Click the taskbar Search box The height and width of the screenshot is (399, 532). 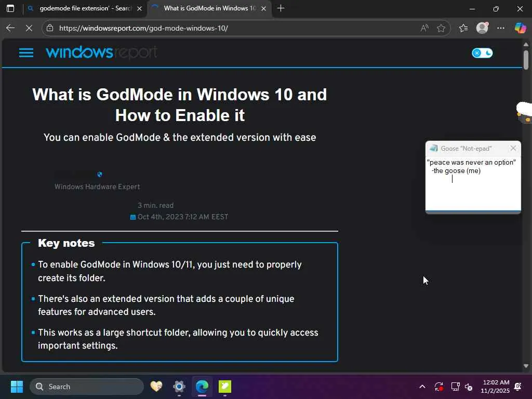(87, 387)
